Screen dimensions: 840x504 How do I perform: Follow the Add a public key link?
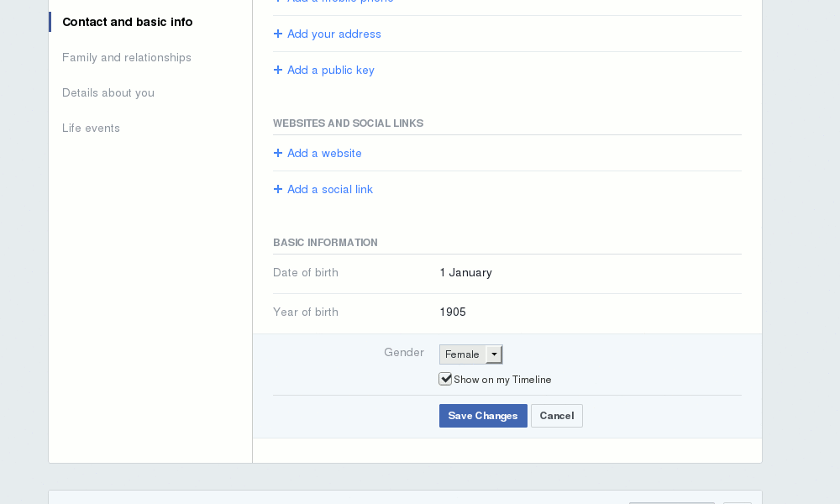click(330, 71)
